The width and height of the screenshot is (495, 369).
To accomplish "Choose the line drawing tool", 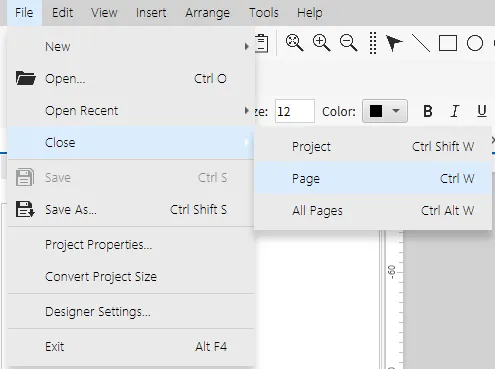I will pos(421,43).
